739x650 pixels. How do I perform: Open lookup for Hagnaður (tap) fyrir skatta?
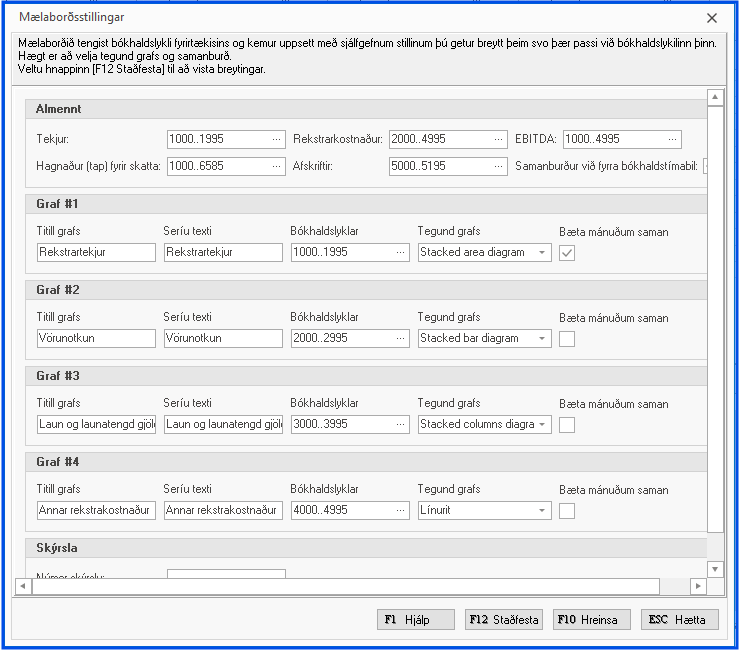click(275, 166)
